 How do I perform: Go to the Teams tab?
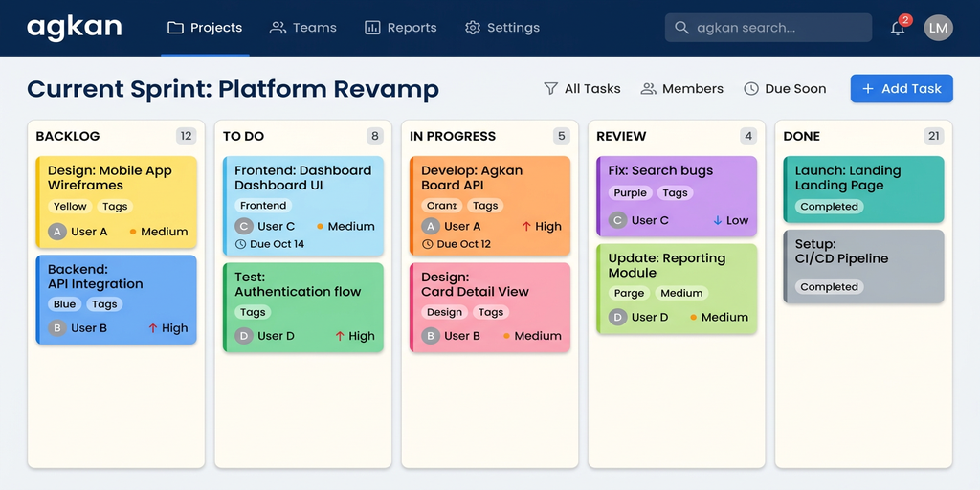pos(303,28)
